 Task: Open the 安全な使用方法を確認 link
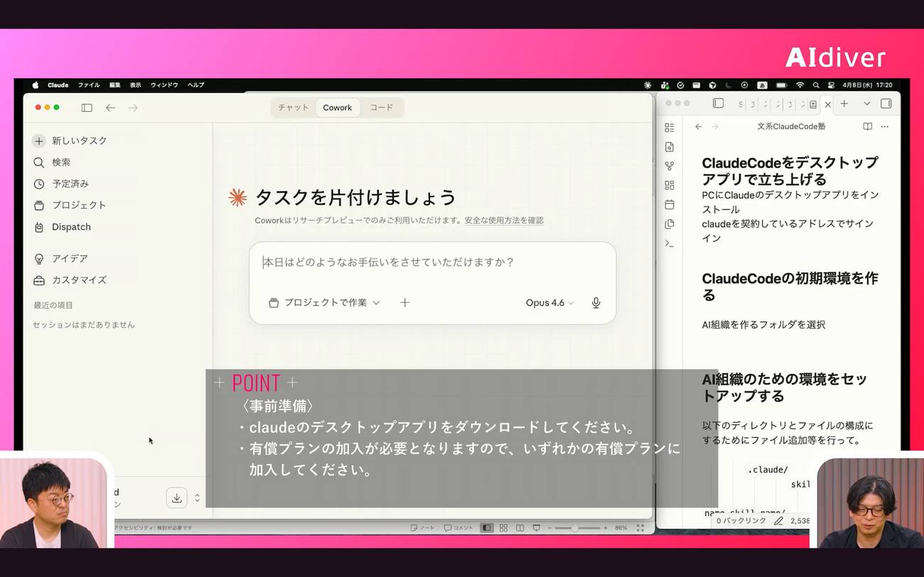click(x=504, y=221)
